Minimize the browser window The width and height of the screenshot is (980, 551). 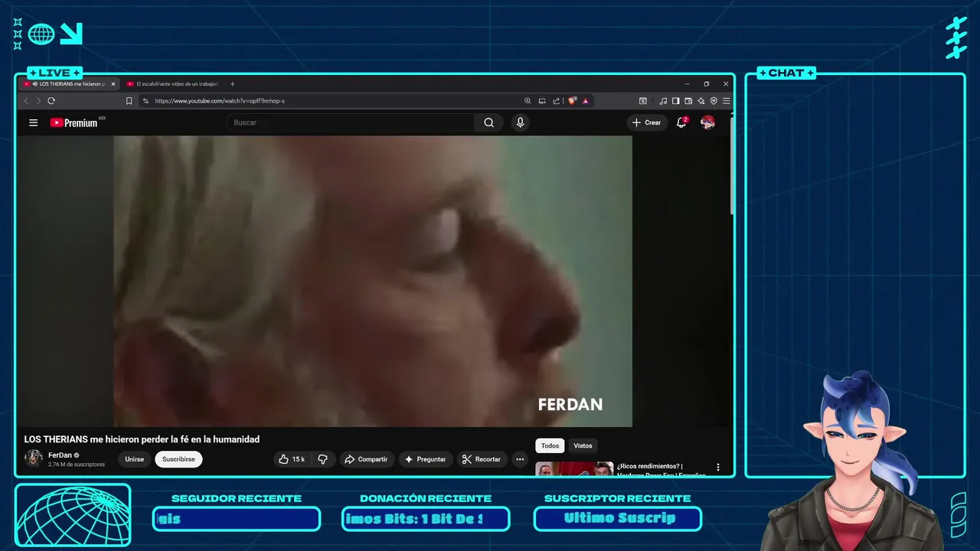(x=687, y=84)
